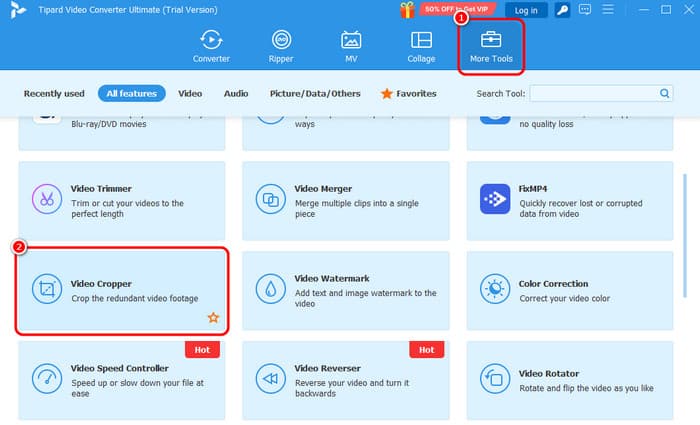Toggle favorite star on Video Cropper
Viewport: 700px width, 425px height.
tap(213, 317)
